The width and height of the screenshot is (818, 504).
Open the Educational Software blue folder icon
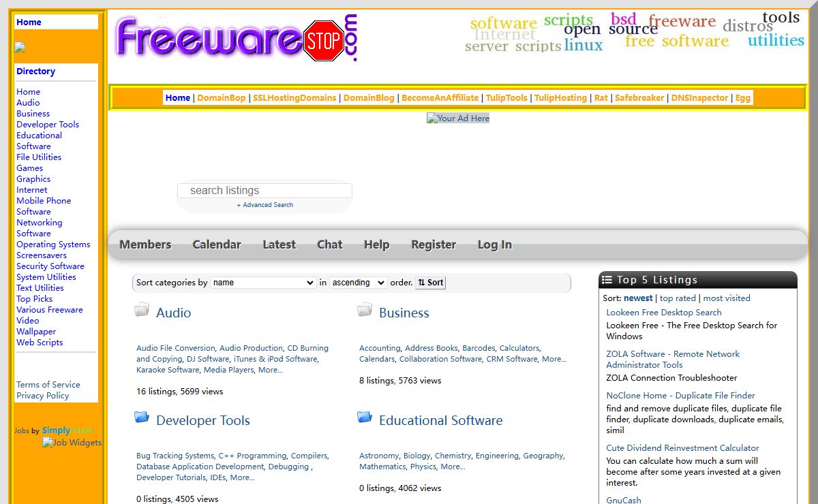pos(365,417)
